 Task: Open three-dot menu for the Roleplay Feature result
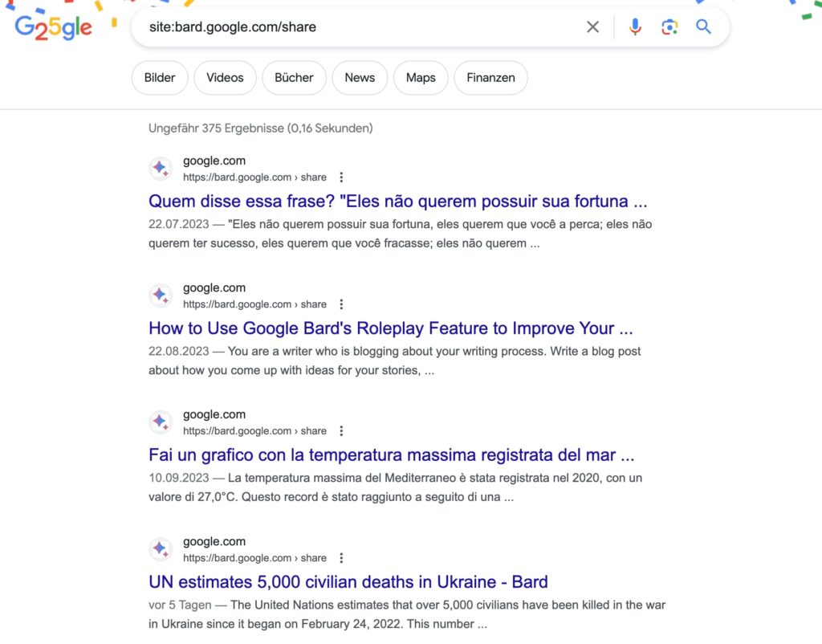coord(341,304)
